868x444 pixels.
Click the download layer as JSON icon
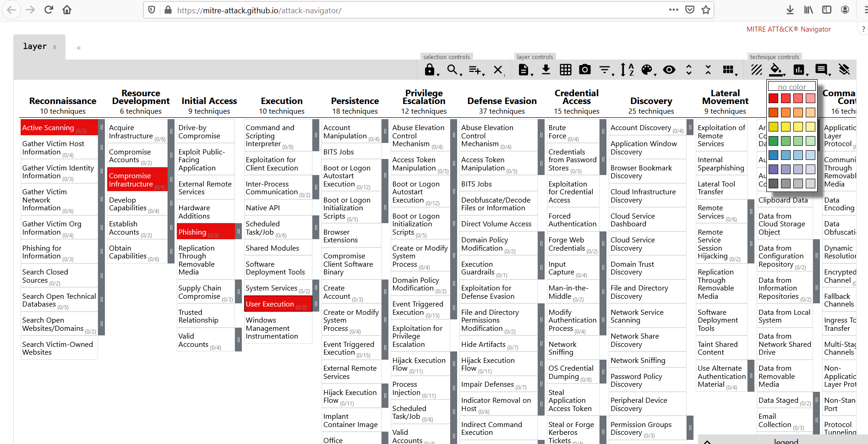tap(546, 70)
